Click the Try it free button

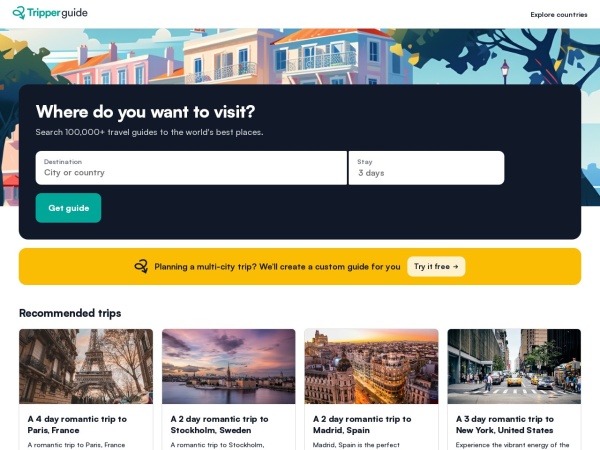[436, 266]
